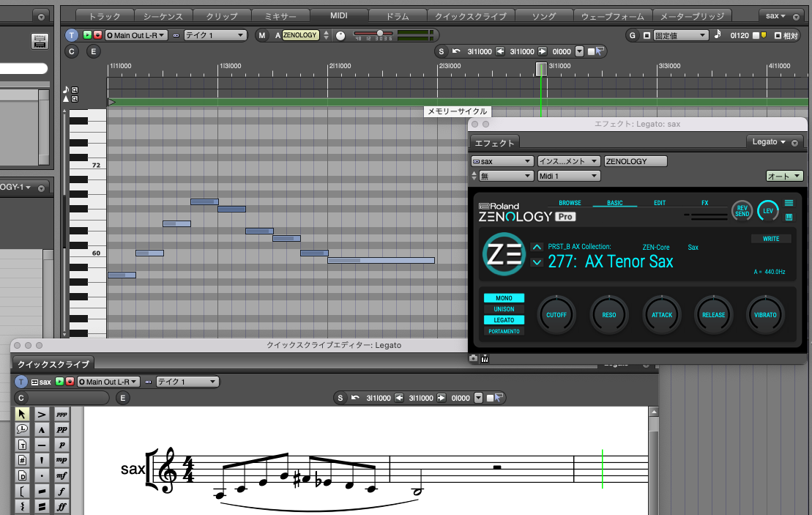Click the WRITE button in ZENOLOGY

tap(771, 239)
